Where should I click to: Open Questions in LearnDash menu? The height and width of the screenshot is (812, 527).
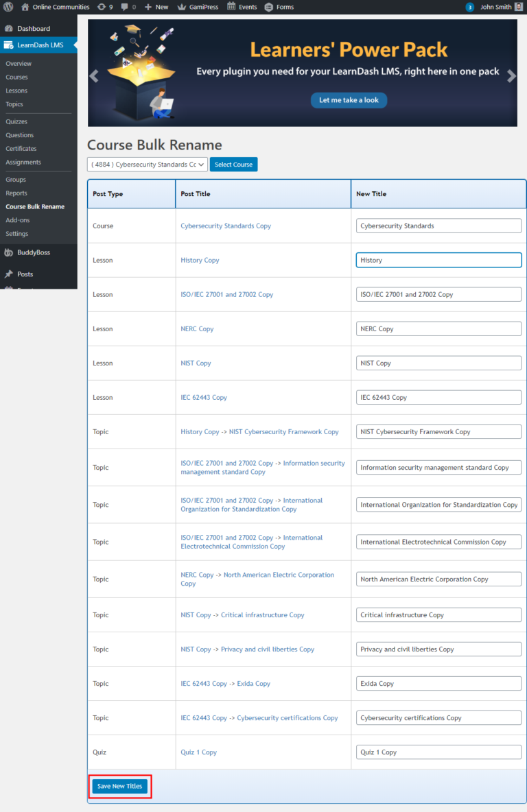20,135
